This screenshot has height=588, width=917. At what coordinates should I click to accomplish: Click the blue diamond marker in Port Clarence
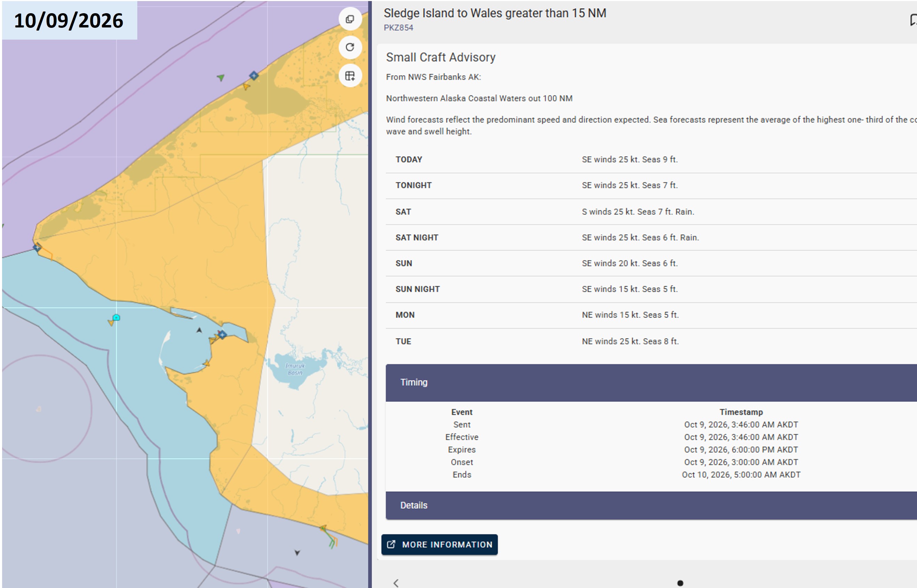coord(222,335)
